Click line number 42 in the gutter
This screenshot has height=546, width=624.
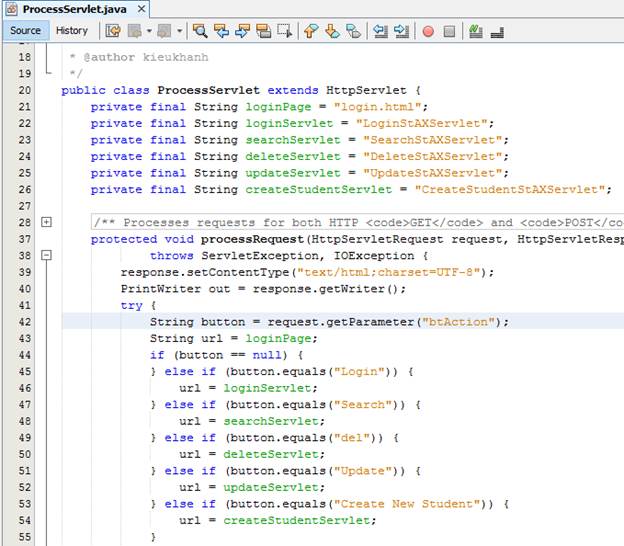click(x=25, y=322)
